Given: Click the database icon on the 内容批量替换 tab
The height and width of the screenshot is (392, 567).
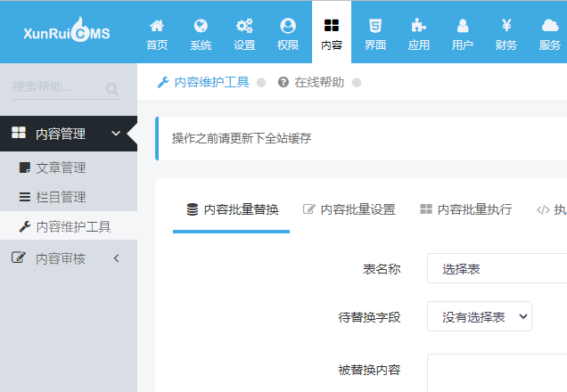Looking at the screenshot, I should (193, 209).
